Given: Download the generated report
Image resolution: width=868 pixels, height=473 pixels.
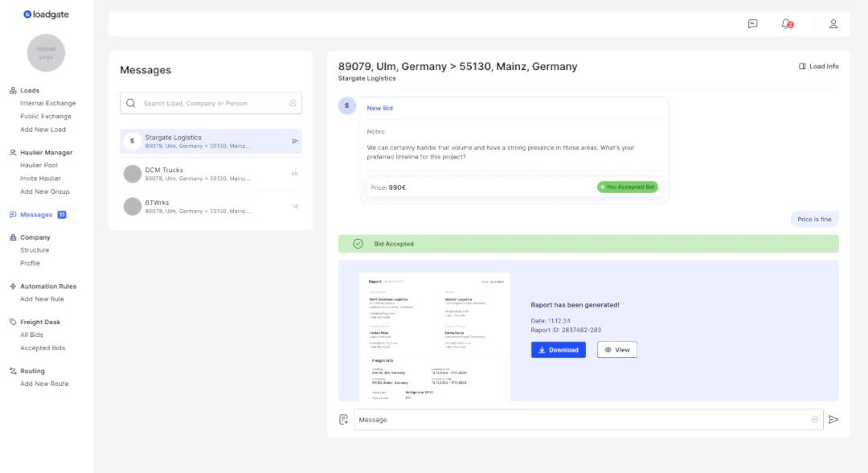Looking at the screenshot, I should click(559, 349).
